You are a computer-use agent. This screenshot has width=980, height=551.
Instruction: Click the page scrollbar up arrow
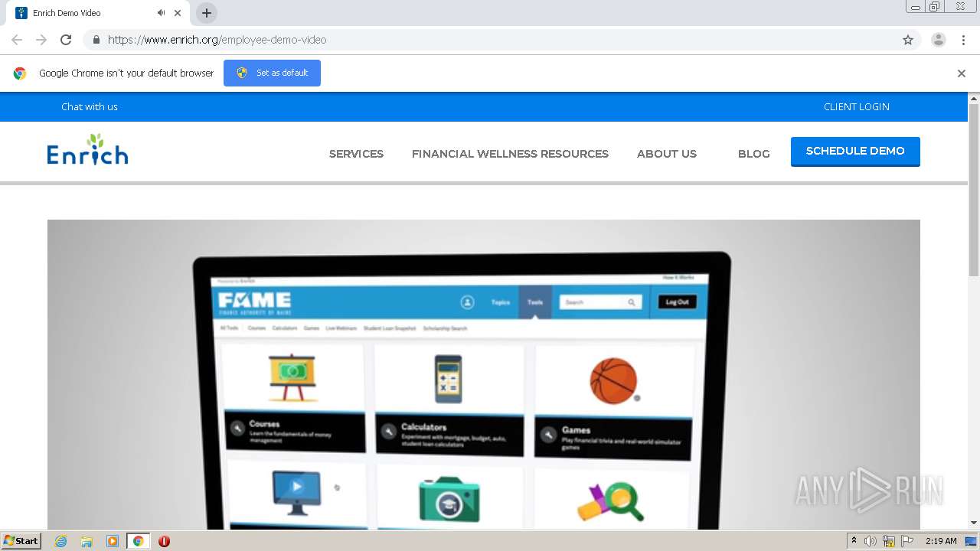974,98
